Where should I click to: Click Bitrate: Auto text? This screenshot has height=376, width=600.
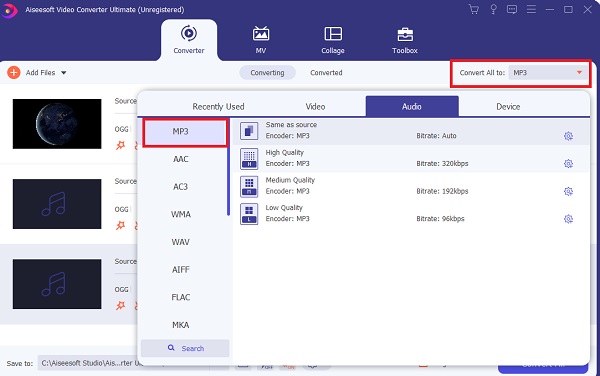click(x=436, y=135)
